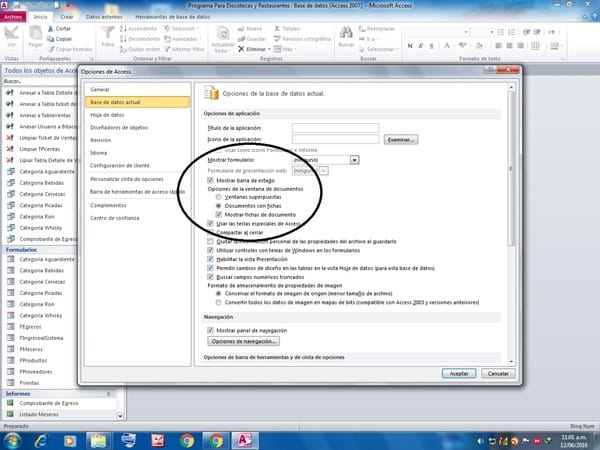Toggle bold N formatting in the ribbon
Viewport: 600px width, 450px height.
410,46
